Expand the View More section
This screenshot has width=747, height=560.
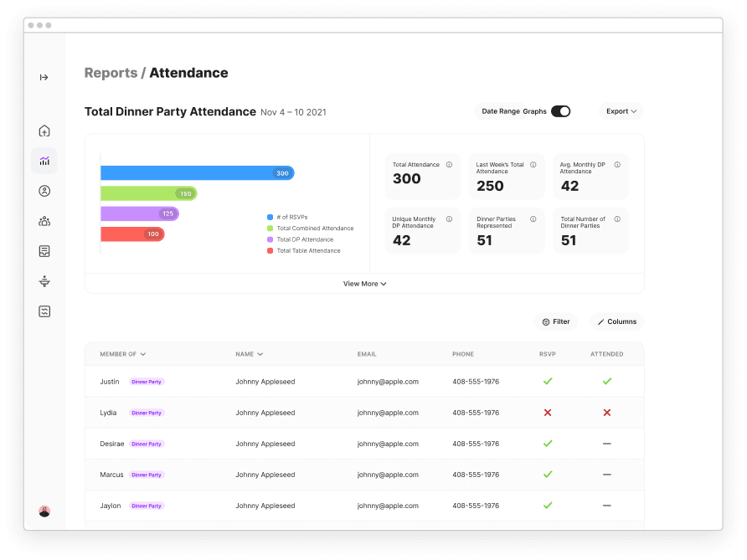pos(364,284)
